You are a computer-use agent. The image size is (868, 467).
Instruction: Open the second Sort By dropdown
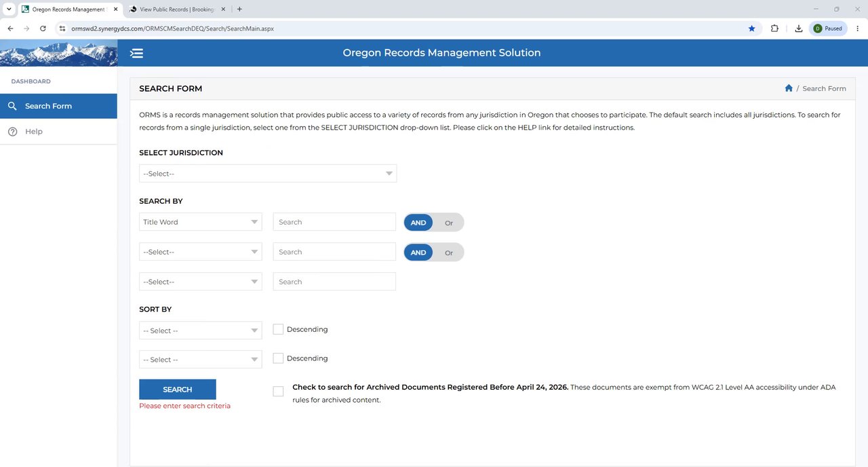click(201, 360)
